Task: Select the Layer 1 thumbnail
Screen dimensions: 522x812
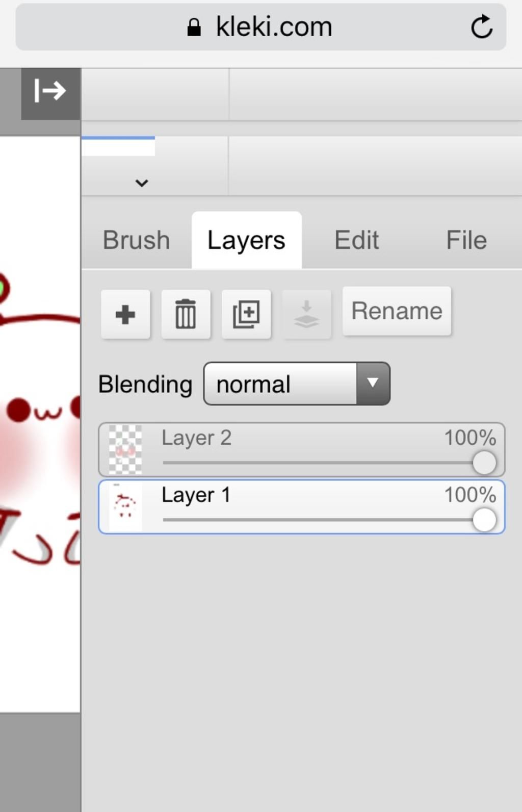Action: point(125,507)
